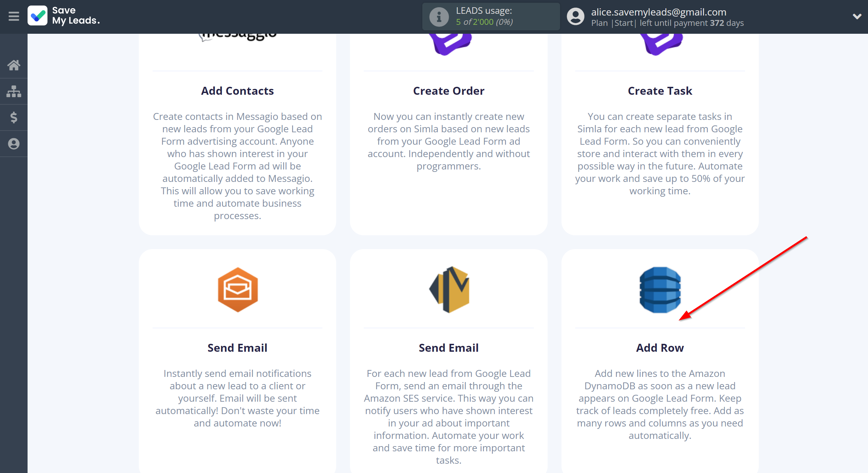Select the Add Row card title
Screen dimensions: 868x473
click(660, 348)
